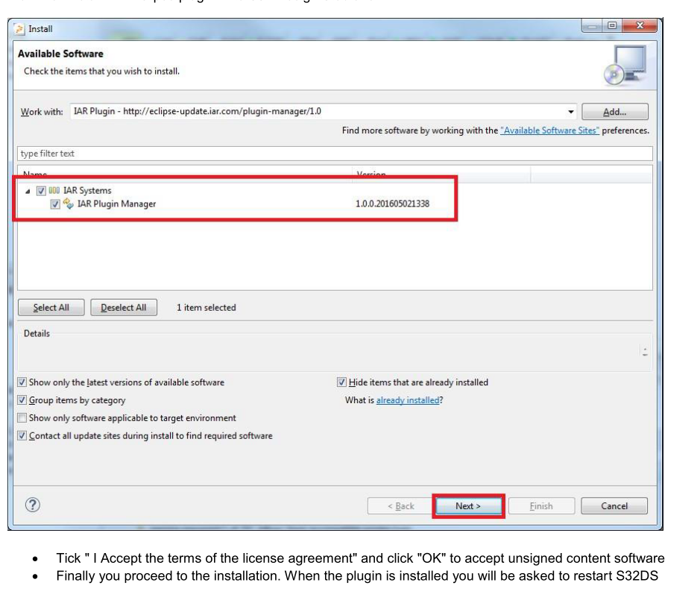The image size is (700, 600).
Task: Click the IAR Systems category icon
Action: tap(54, 190)
